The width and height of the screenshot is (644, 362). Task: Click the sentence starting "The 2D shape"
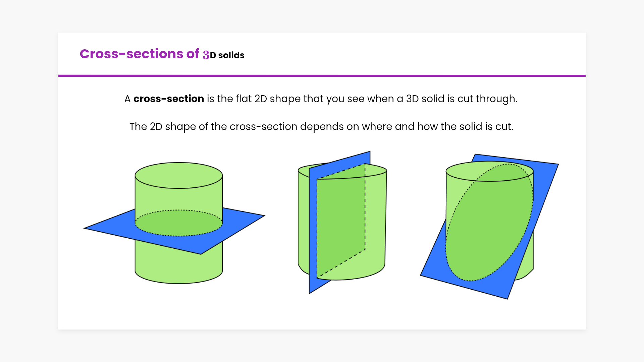(321, 127)
